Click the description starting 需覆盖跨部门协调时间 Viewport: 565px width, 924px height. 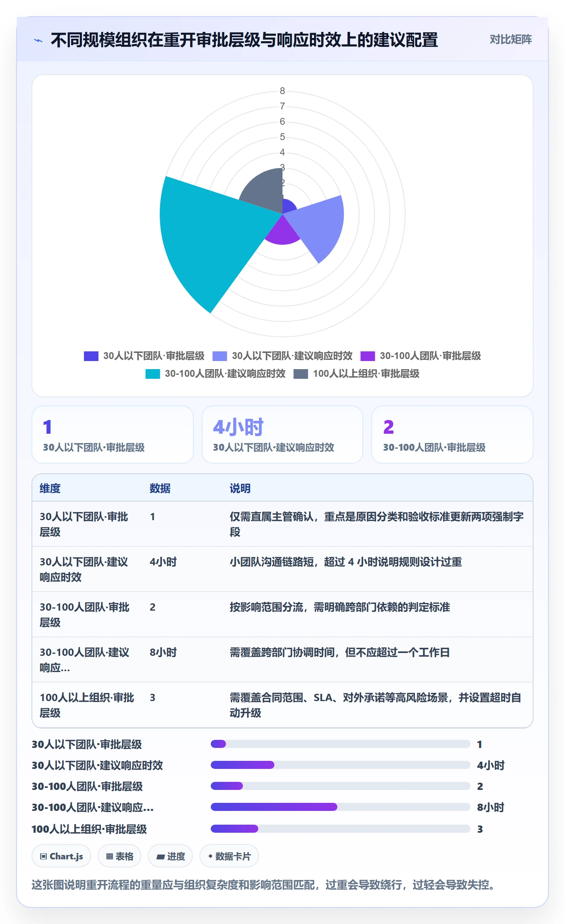pos(340,653)
